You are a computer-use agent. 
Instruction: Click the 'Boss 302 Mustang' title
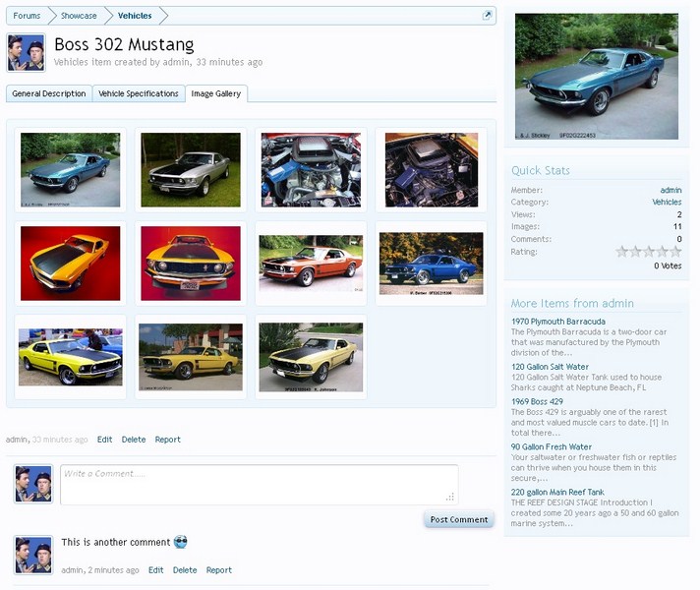coord(124,44)
